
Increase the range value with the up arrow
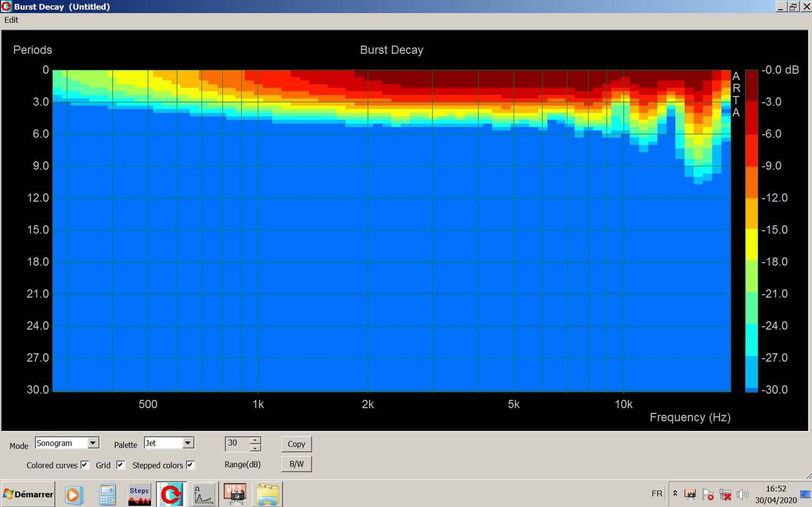pos(256,440)
